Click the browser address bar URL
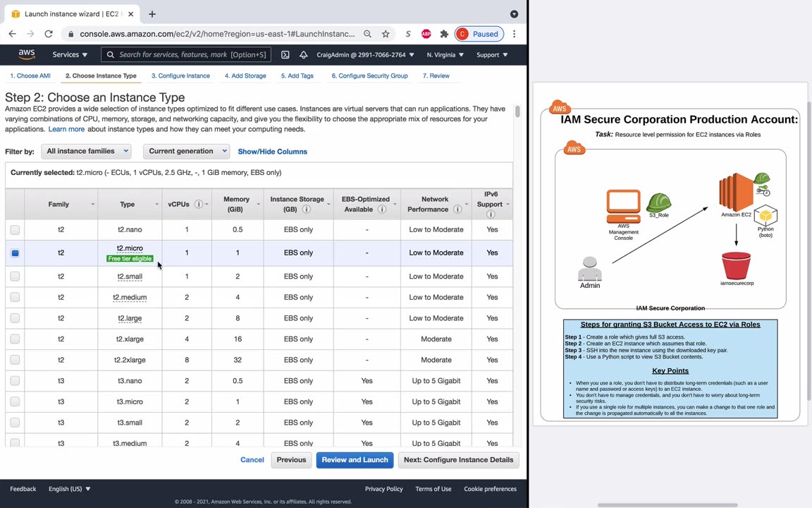The height and width of the screenshot is (508, 812). [217, 34]
